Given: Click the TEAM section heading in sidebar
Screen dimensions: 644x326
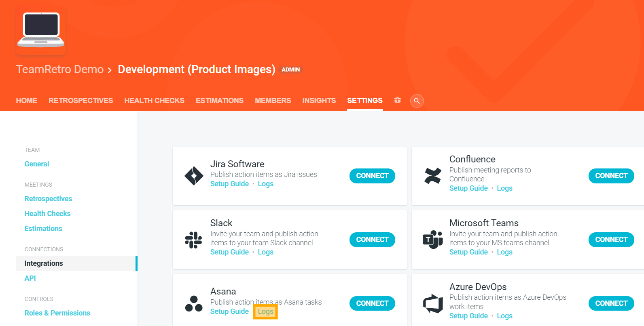Looking at the screenshot, I should pyautogui.click(x=32, y=150).
